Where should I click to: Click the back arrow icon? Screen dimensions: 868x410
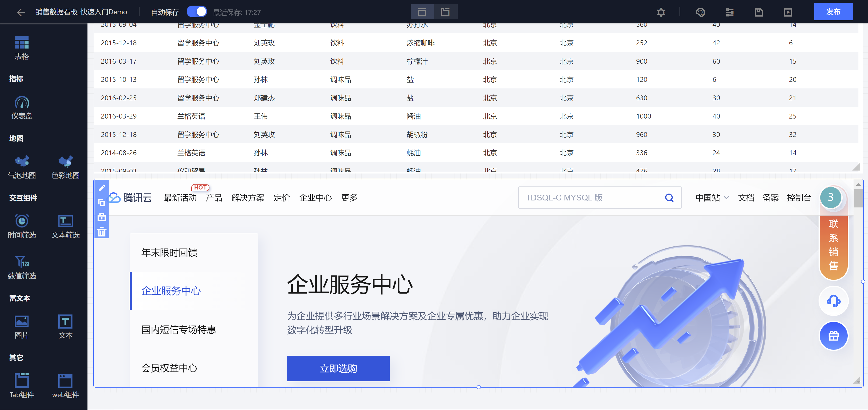tap(21, 12)
